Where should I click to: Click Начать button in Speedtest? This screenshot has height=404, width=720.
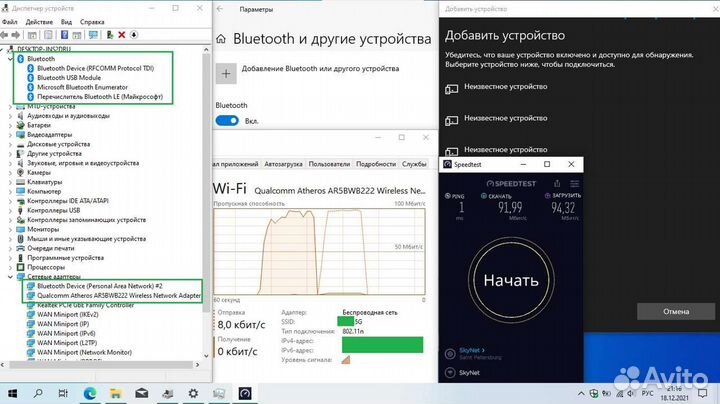[x=511, y=280]
